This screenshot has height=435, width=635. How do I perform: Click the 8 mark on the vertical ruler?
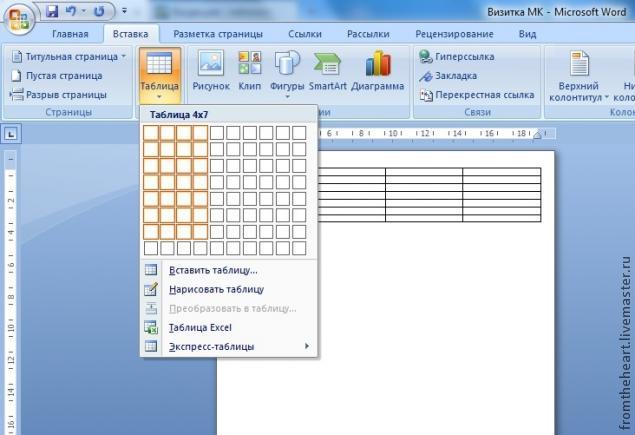[x=11, y=296]
